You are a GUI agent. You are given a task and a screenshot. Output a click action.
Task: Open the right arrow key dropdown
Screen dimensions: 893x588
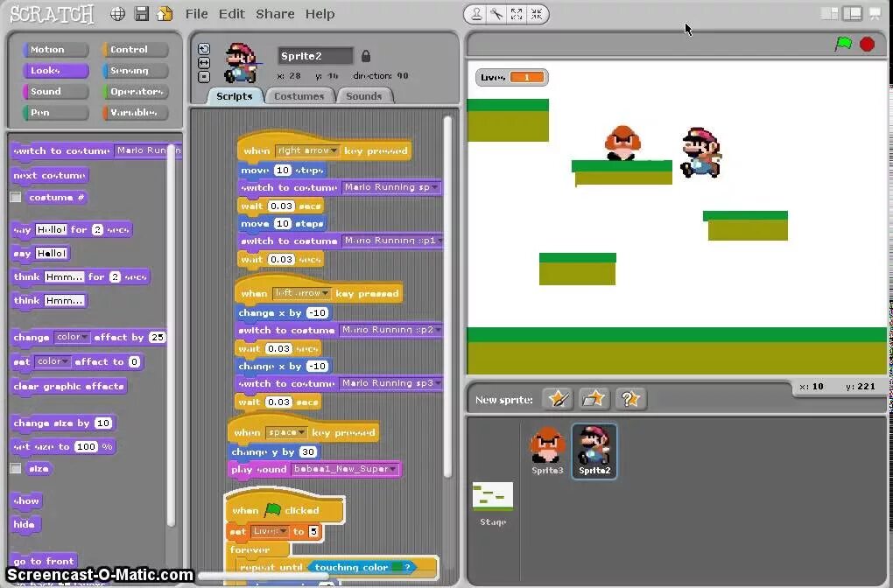[307, 150]
